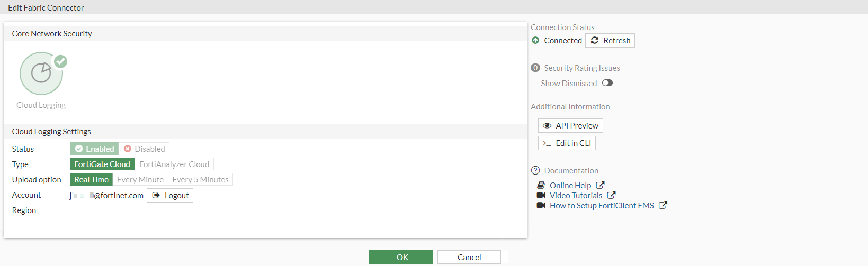Viewport: 868px width, 266px height.
Task: Click the Documentation question mark icon
Action: tap(535, 171)
